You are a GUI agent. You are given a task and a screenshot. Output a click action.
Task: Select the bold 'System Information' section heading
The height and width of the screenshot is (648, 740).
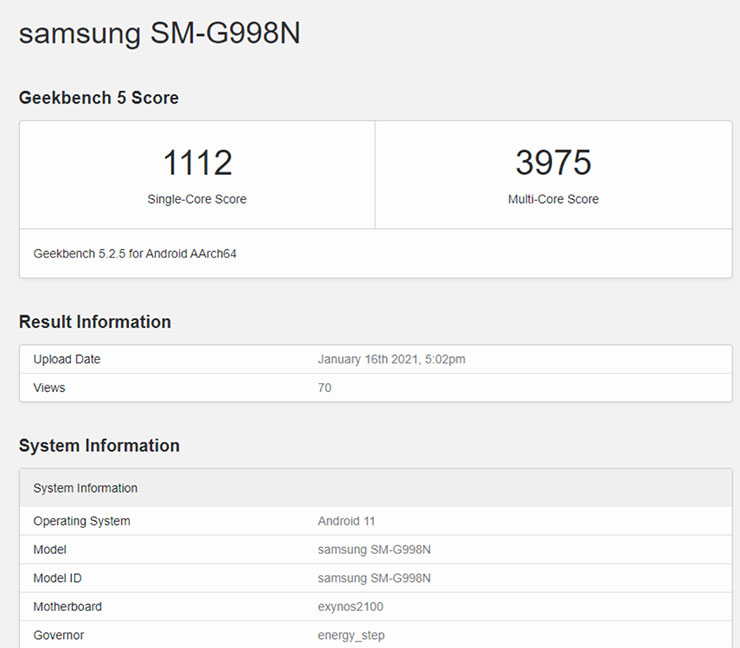click(99, 446)
